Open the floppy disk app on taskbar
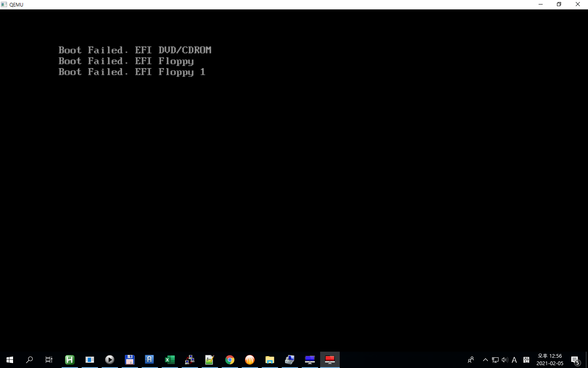Screen dimensions: 588x368 (130, 360)
